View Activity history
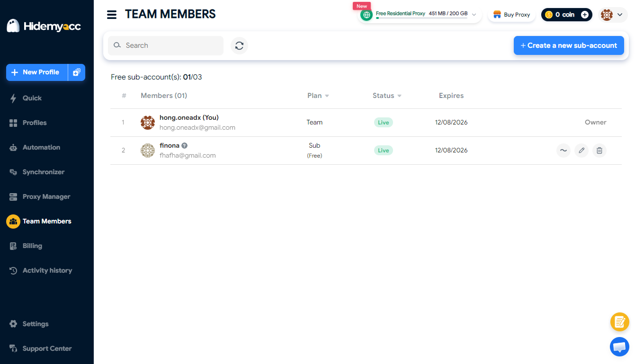The image size is (635, 364). pos(41,270)
